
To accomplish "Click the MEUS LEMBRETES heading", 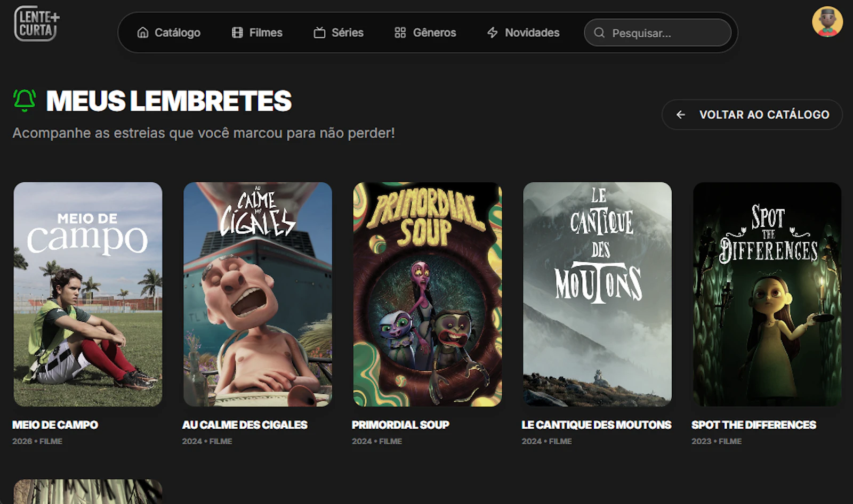I will click(169, 101).
